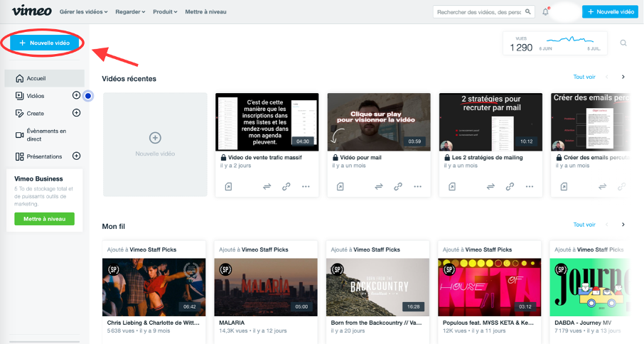This screenshot has height=344, width=644.
Task: Select Présentations in the sidebar
Action: tap(39, 156)
